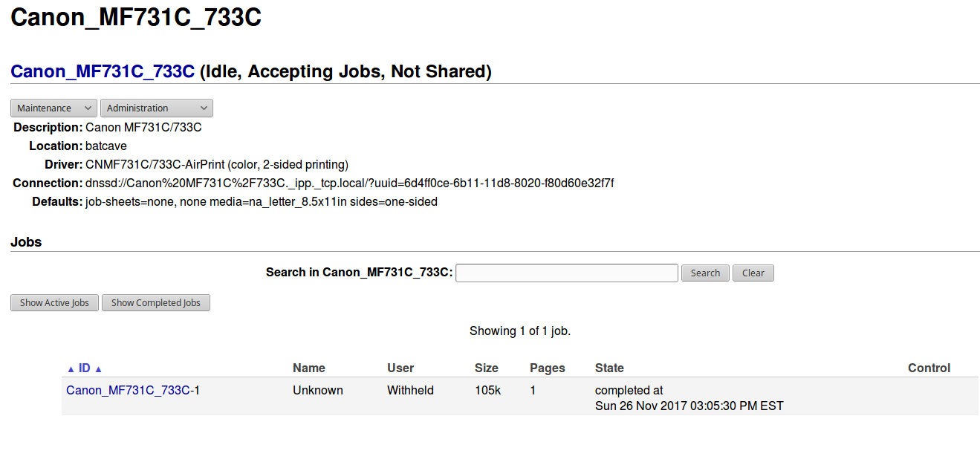Click the Name column header
This screenshot has width=980, height=465.
point(309,368)
